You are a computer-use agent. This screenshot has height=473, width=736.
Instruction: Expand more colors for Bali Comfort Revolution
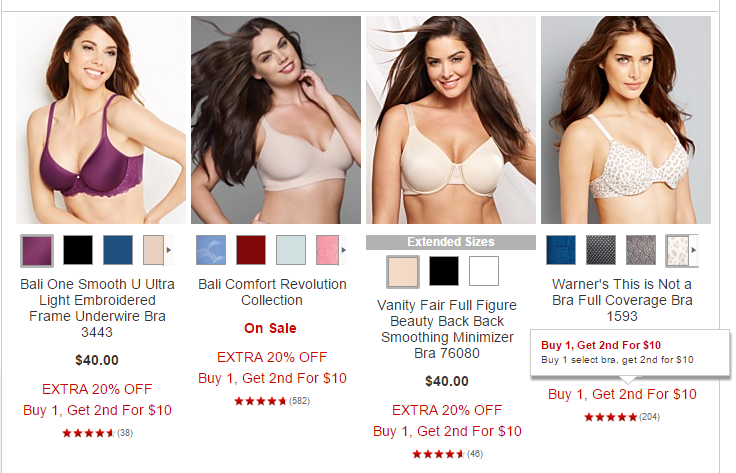click(x=343, y=250)
